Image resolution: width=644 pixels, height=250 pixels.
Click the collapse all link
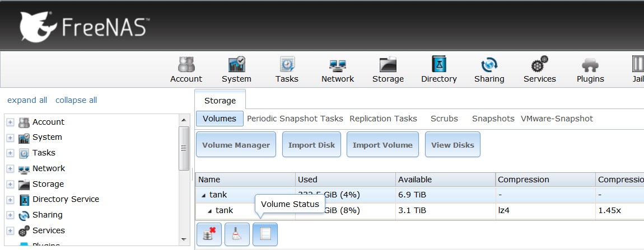coord(76,100)
